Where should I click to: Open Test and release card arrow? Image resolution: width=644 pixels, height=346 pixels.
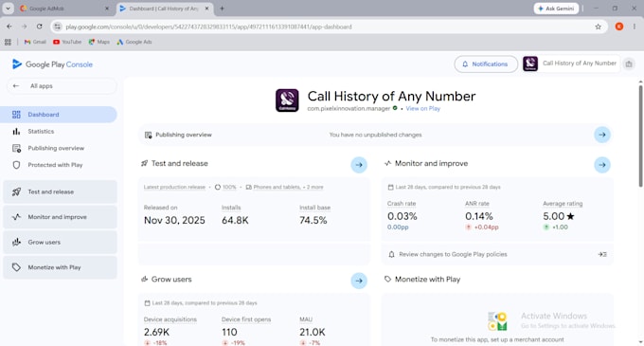359,165
